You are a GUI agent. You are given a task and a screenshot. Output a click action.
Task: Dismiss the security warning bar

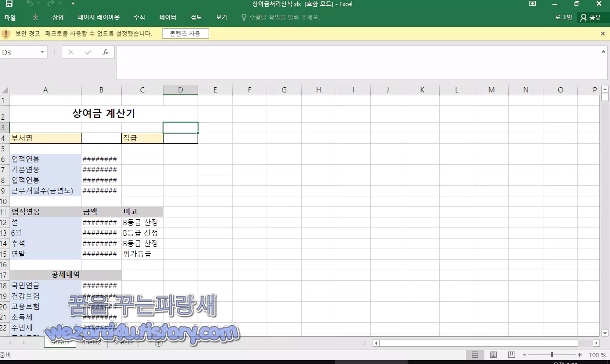pos(603,34)
